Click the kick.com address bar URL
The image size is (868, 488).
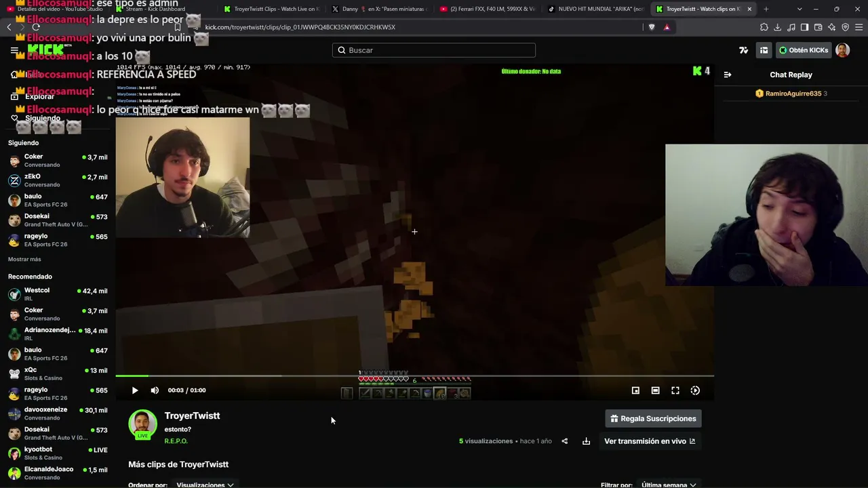(300, 27)
